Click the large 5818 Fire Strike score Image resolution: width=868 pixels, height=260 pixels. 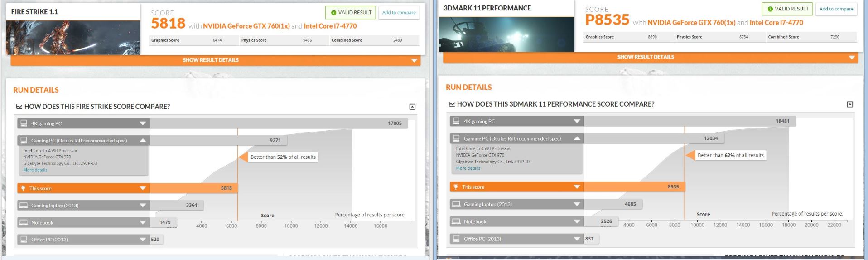click(x=168, y=24)
